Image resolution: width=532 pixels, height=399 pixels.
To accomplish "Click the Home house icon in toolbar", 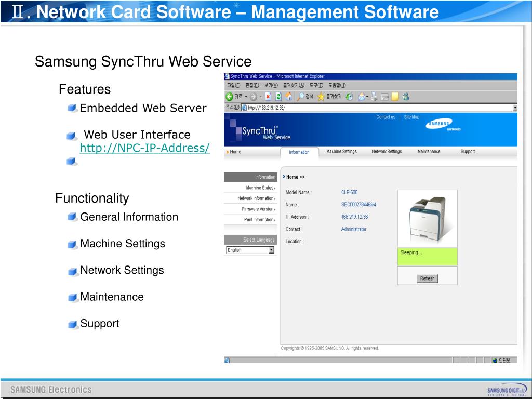I will (288, 97).
